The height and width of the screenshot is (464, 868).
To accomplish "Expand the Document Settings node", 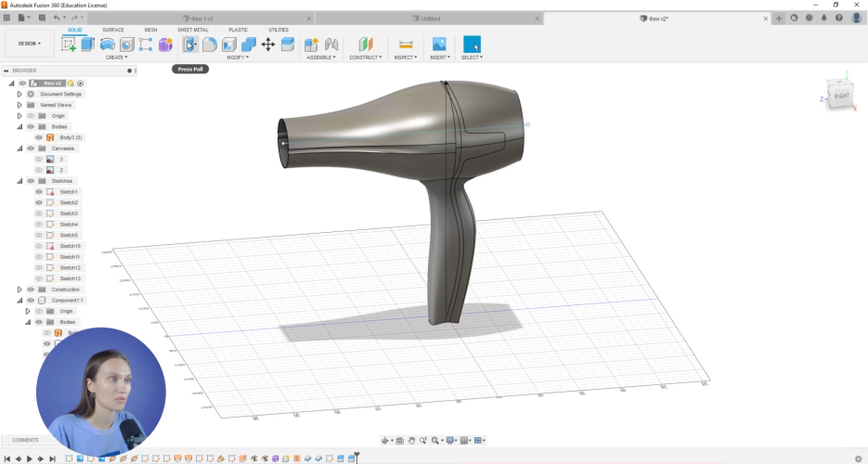I will [x=19, y=94].
